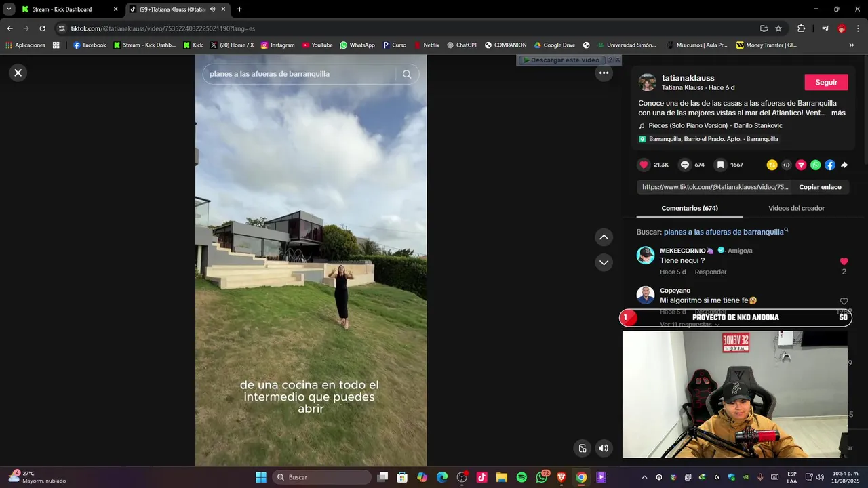The image size is (868, 488).
Task: Get embed code via the code icon
Action: click(787, 165)
